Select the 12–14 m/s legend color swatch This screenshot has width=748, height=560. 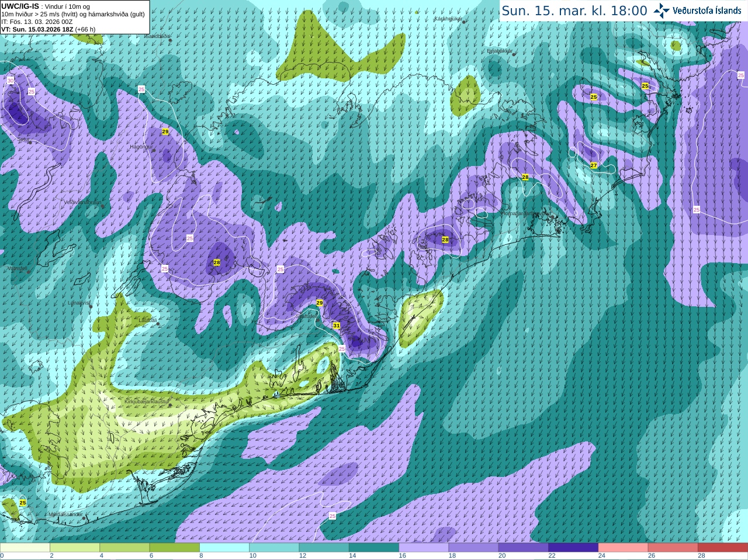click(324, 548)
